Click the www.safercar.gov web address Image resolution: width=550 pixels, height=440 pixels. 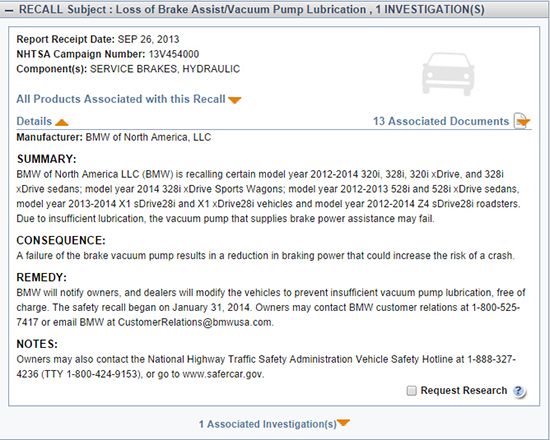coord(222,374)
